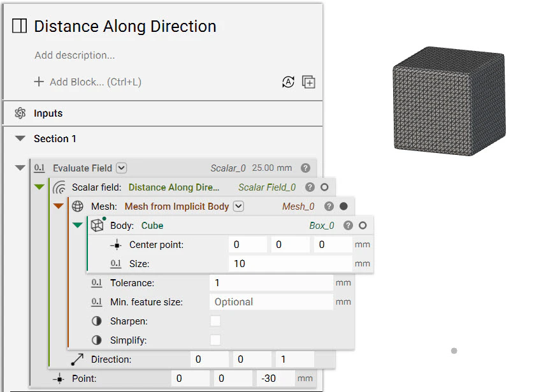This screenshot has width=548, height=392.
Task: Click the auto-refresh circular A icon
Action: pos(289,82)
